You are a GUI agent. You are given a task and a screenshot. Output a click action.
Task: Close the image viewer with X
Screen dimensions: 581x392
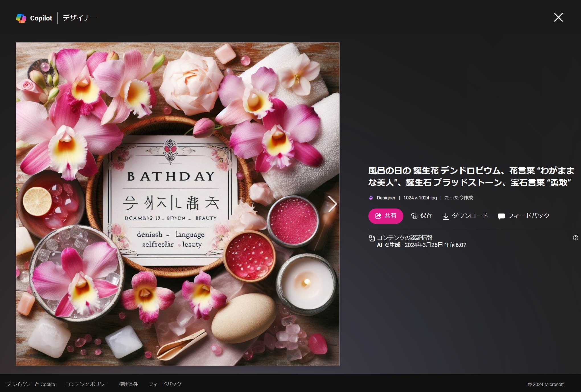(558, 17)
